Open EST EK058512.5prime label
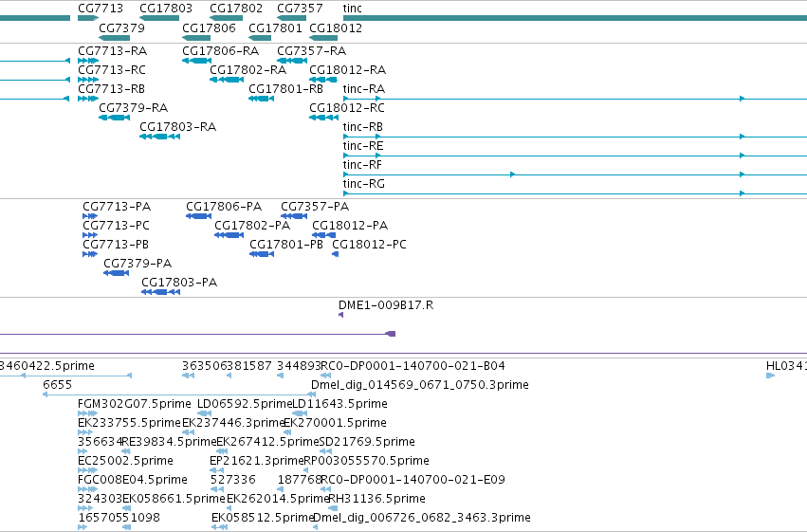807x532 pixels. click(x=263, y=518)
